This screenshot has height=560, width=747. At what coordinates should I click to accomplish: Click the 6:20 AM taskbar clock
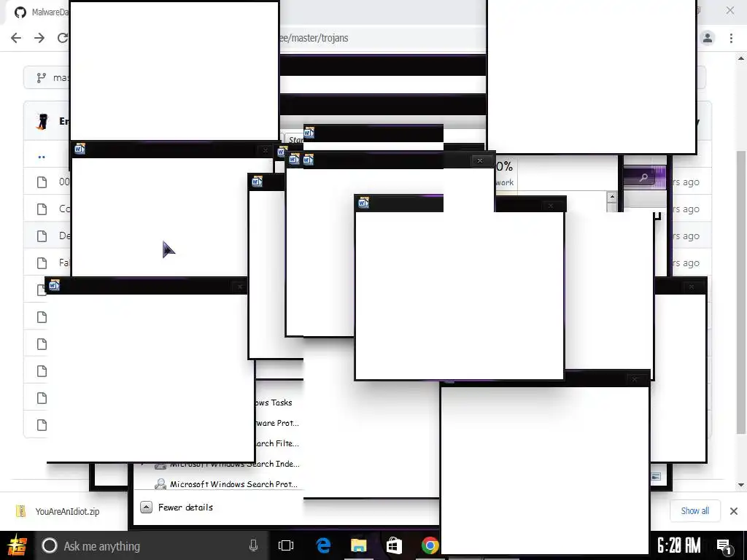pos(679,545)
